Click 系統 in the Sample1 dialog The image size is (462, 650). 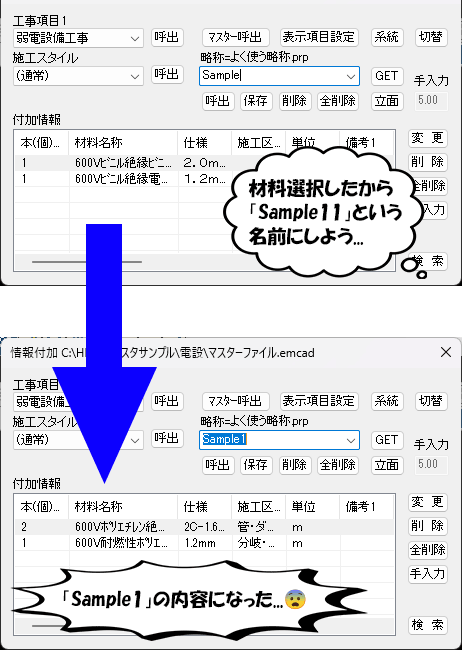pyautogui.click(x=387, y=401)
